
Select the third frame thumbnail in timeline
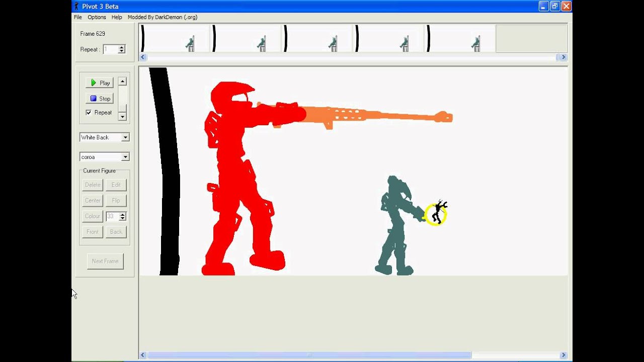pos(317,39)
